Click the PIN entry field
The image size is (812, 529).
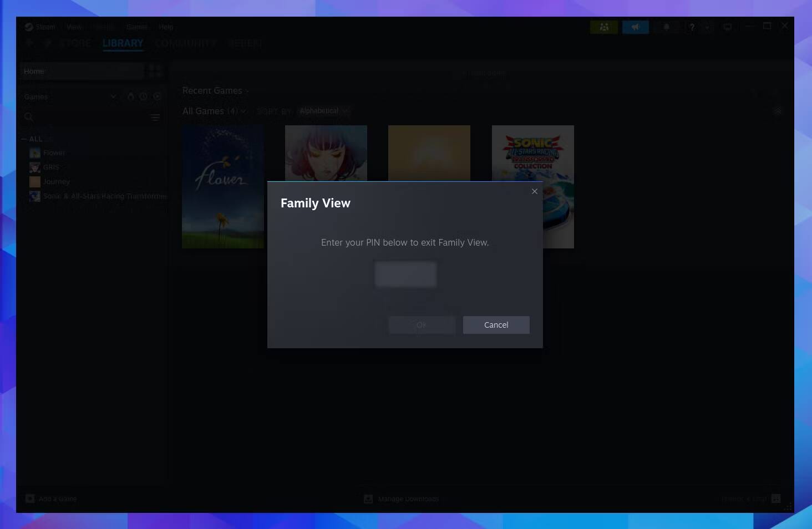click(x=405, y=274)
